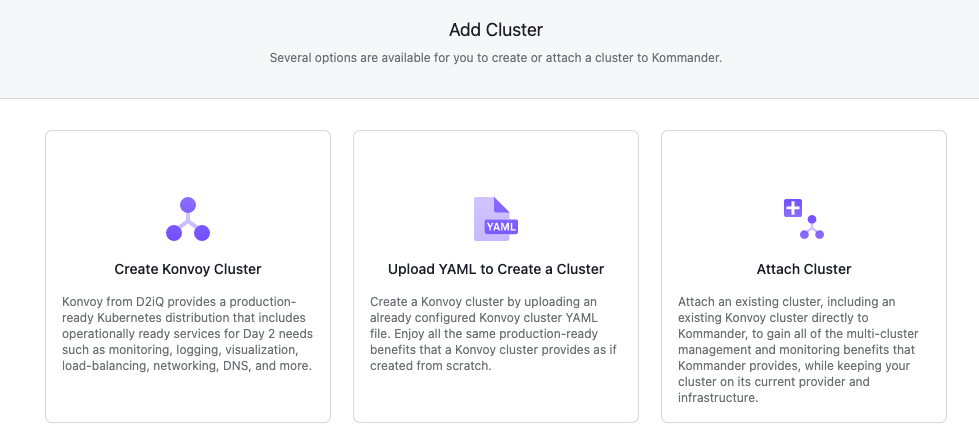Click the Add Cluster page title

pos(496,29)
